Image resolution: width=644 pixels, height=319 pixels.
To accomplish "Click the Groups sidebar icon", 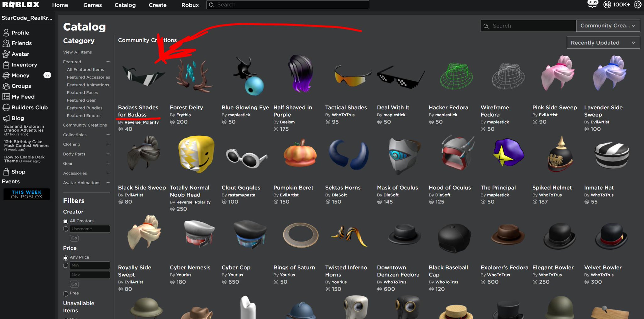I will (x=6, y=86).
